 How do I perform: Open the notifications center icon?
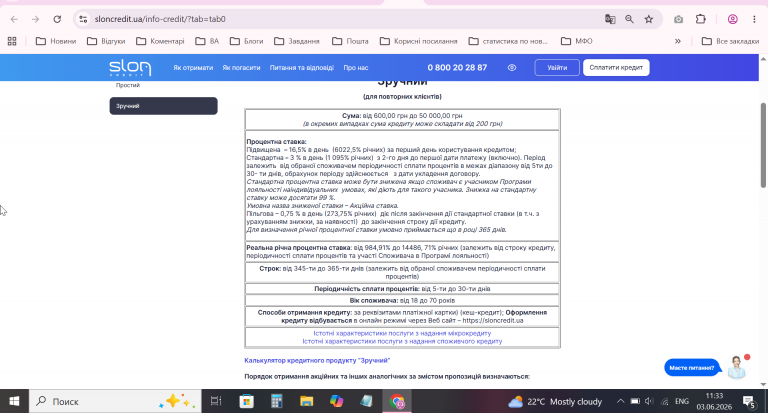[x=749, y=402]
